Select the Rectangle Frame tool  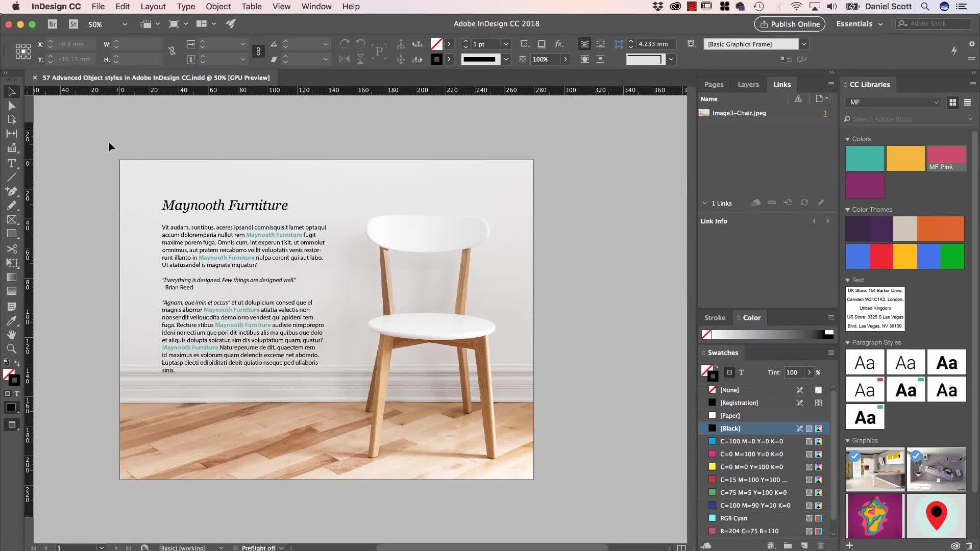tap(12, 219)
